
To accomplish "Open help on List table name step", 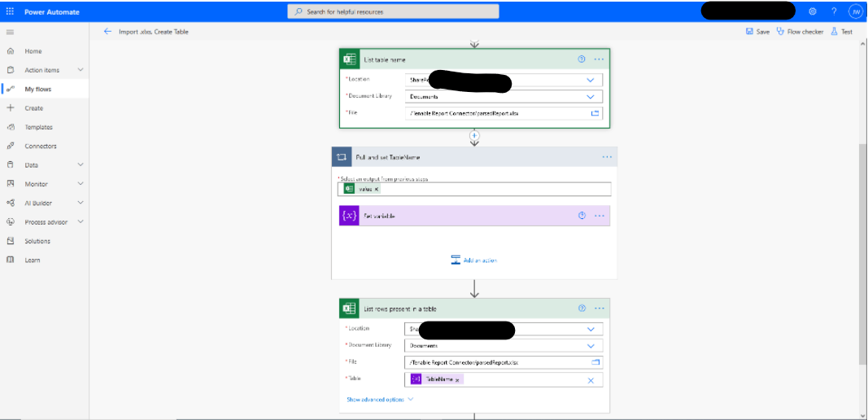I will point(582,59).
